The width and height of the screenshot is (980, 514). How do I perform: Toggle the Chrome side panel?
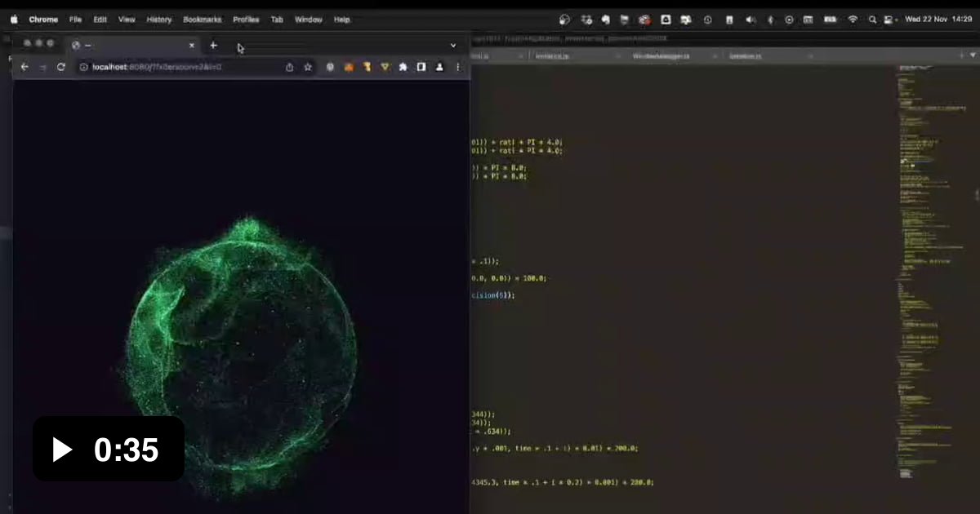421,67
